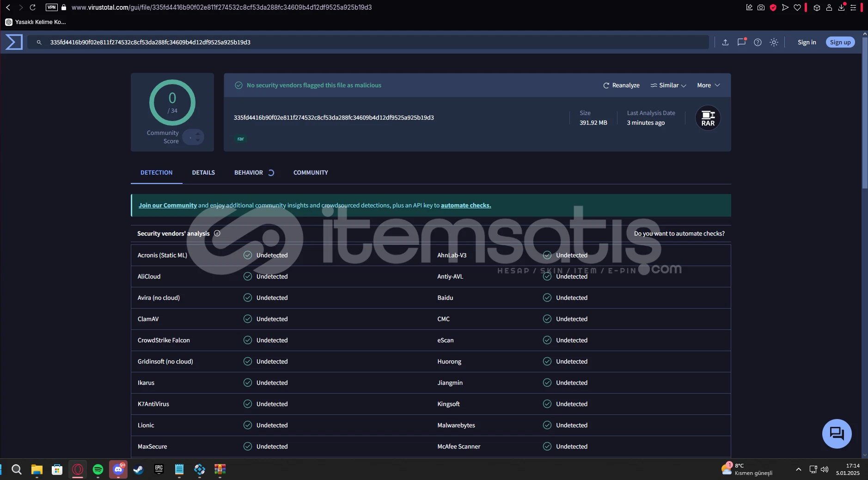Click Do you want to automate checks?

pyautogui.click(x=679, y=233)
